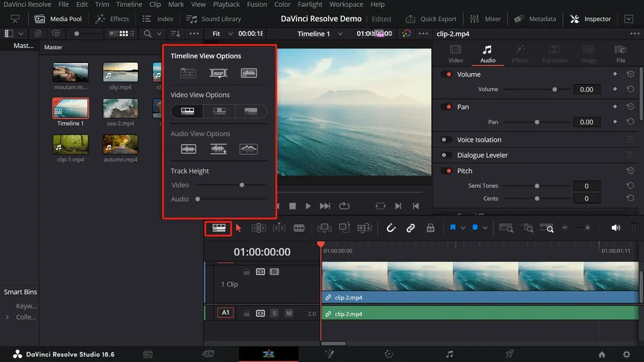Expand the Collections smart bin
This screenshot has height=362, width=644.
[x=7, y=317]
